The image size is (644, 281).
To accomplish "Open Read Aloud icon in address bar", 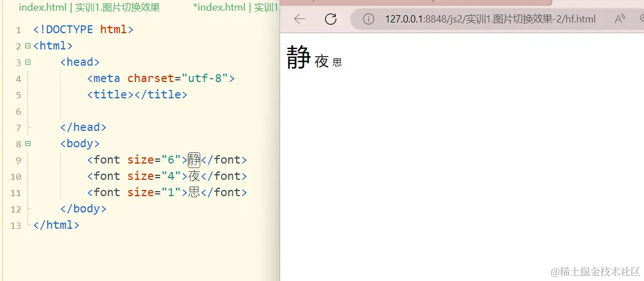I will pyautogui.click(x=620, y=19).
